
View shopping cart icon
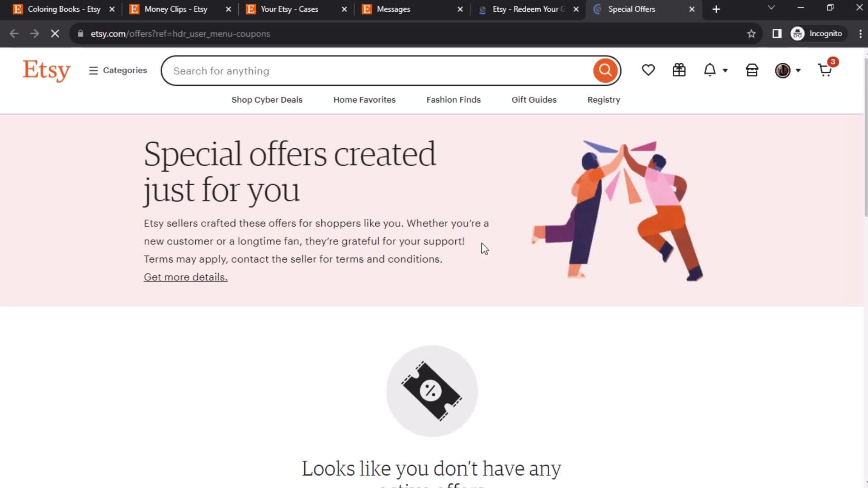(825, 70)
